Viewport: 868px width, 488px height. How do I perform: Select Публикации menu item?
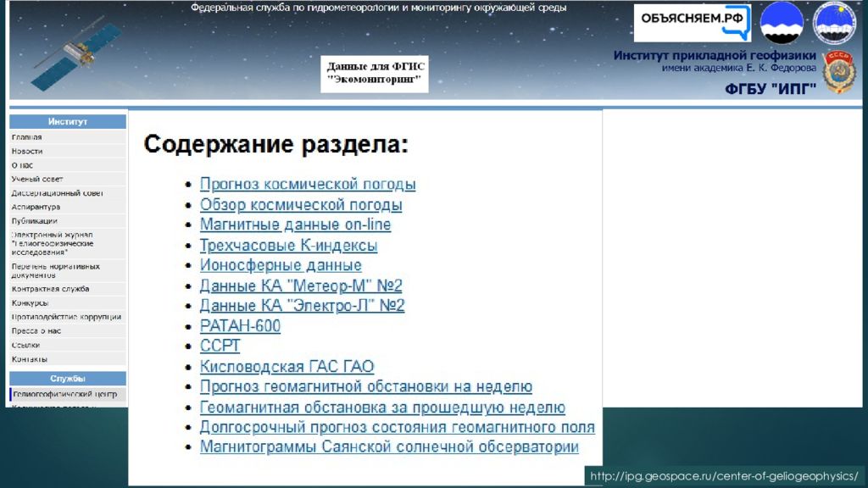(x=68, y=221)
